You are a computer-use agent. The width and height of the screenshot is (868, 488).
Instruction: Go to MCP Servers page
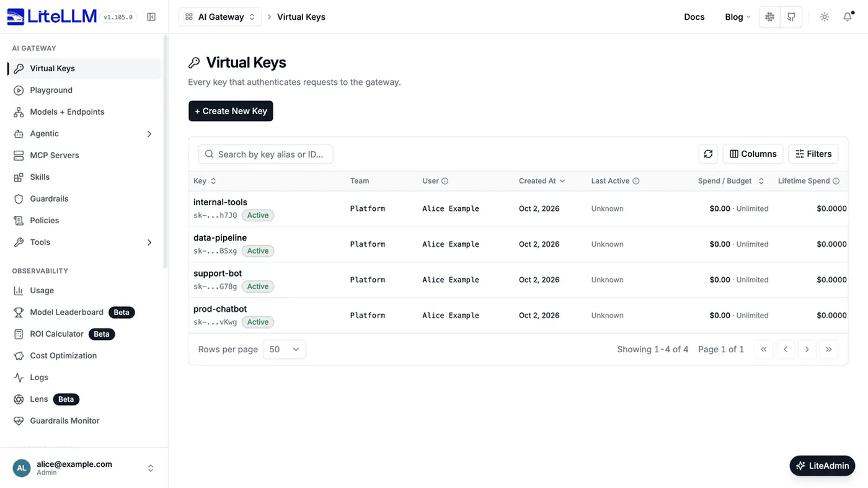pos(84,155)
